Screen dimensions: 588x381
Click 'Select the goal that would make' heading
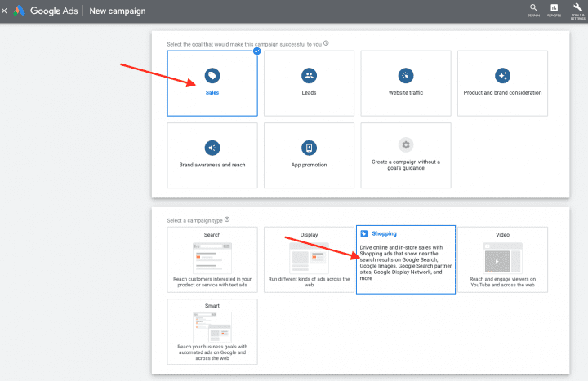(x=244, y=44)
